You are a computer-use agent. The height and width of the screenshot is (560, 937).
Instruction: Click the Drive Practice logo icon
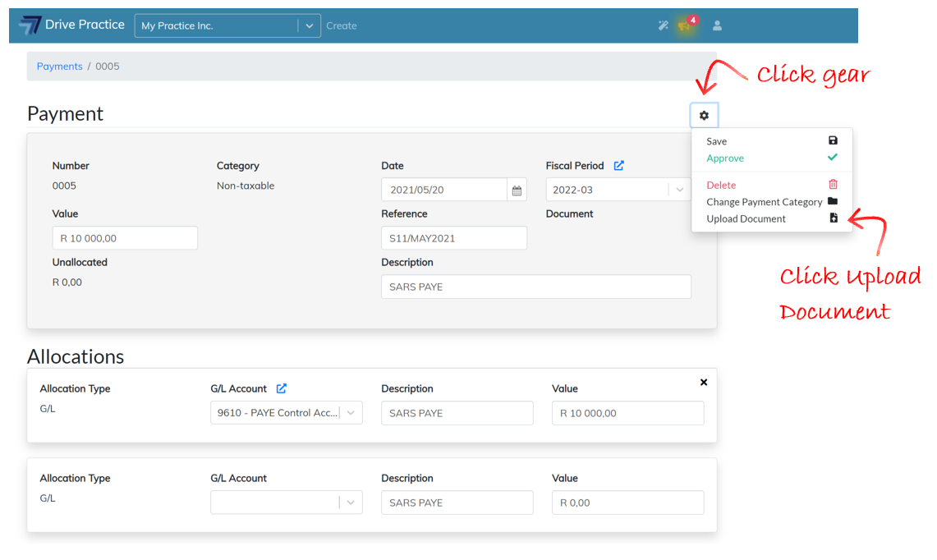click(x=30, y=25)
